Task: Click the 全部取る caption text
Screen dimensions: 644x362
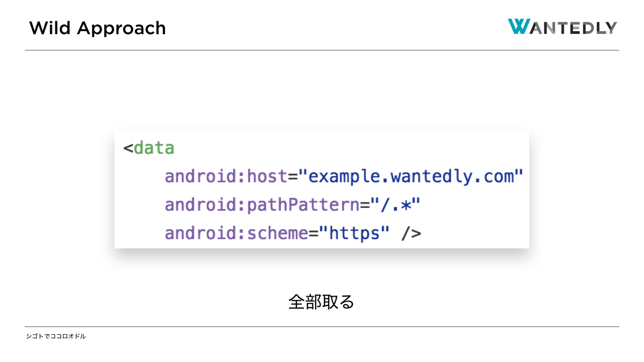Action: click(x=321, y=302)
